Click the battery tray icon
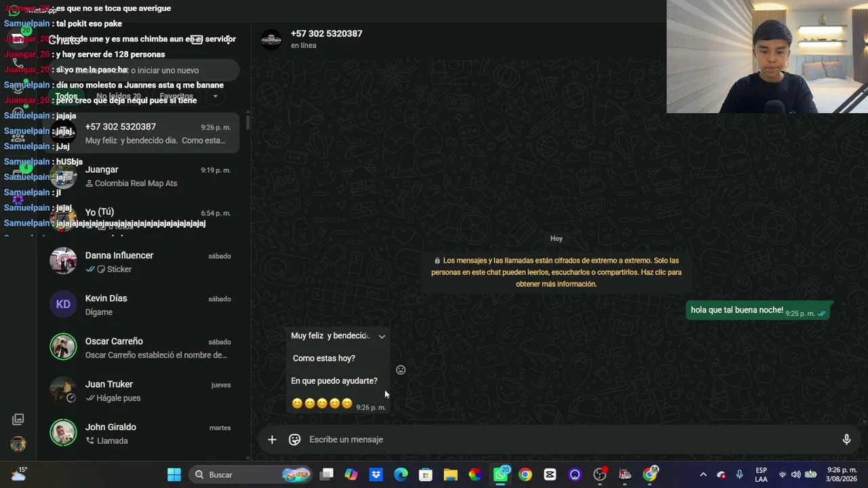This screenshot has height=488, width=868. click(x=810, y=474)
